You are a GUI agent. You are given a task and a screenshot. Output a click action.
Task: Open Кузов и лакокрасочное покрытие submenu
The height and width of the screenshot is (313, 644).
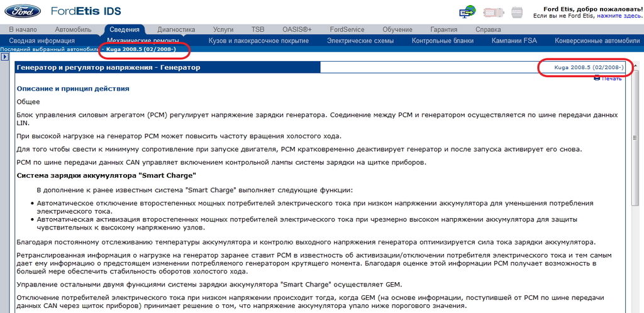(258, 41)
